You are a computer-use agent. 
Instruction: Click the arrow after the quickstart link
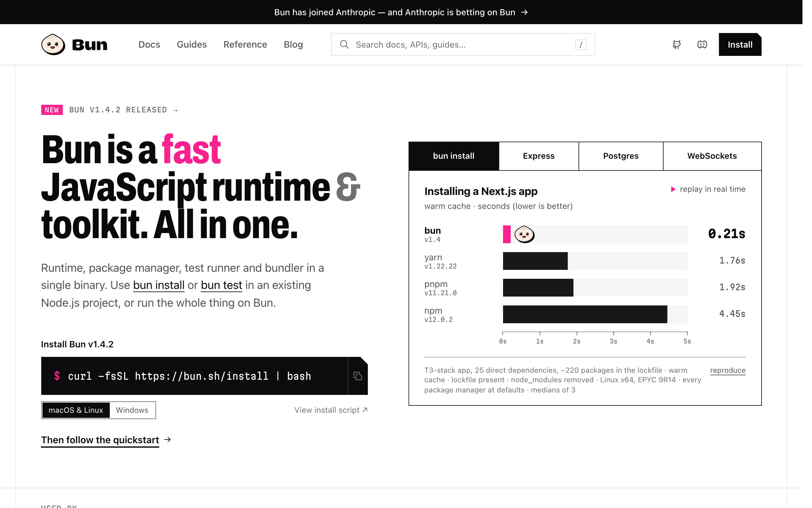167,439
